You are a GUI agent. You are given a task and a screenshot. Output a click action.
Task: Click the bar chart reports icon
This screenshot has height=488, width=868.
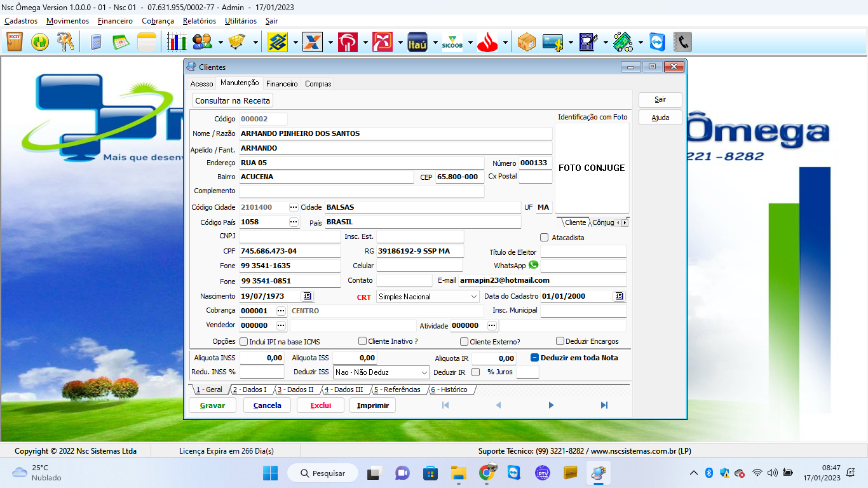177,43
